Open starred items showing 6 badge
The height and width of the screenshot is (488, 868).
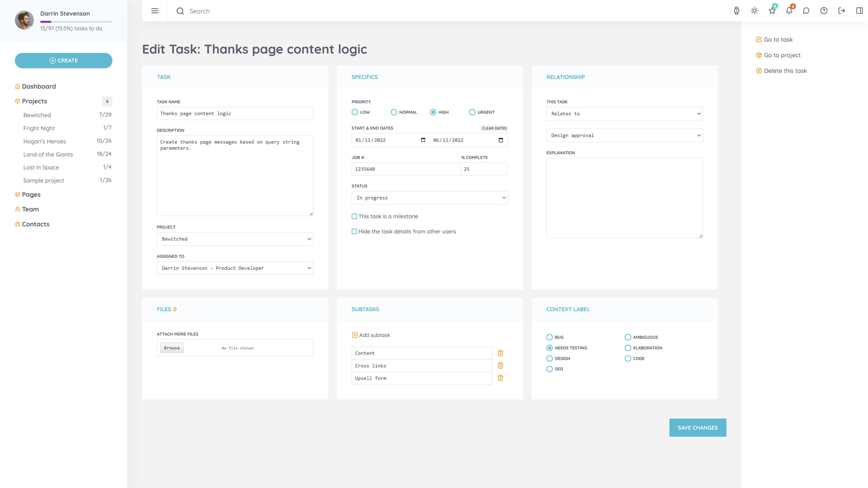coord(772,11)
